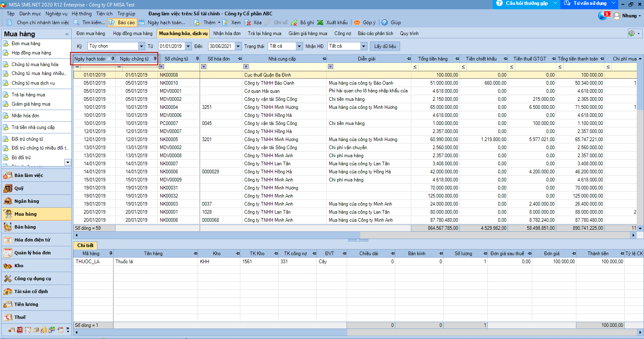This screenshot has width=644, height=339.
Task: Click the grid settings gear icon
Action: pyautogui.click(x=632, y=33)
